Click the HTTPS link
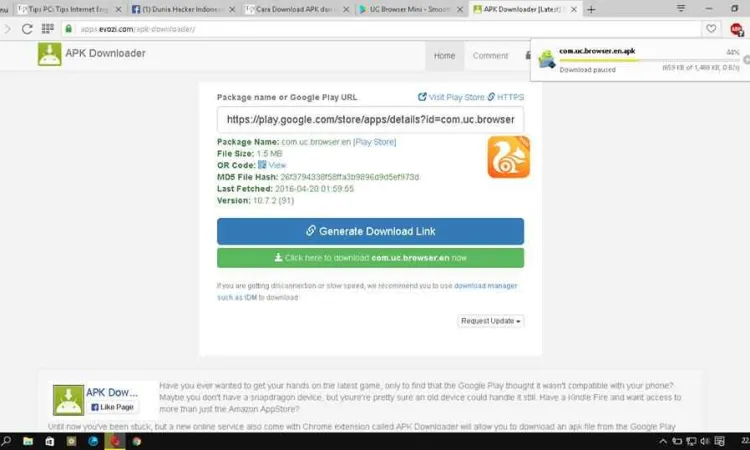Image resolution: width=750 pixels, height=450 pixels. [x=506, y=97]
